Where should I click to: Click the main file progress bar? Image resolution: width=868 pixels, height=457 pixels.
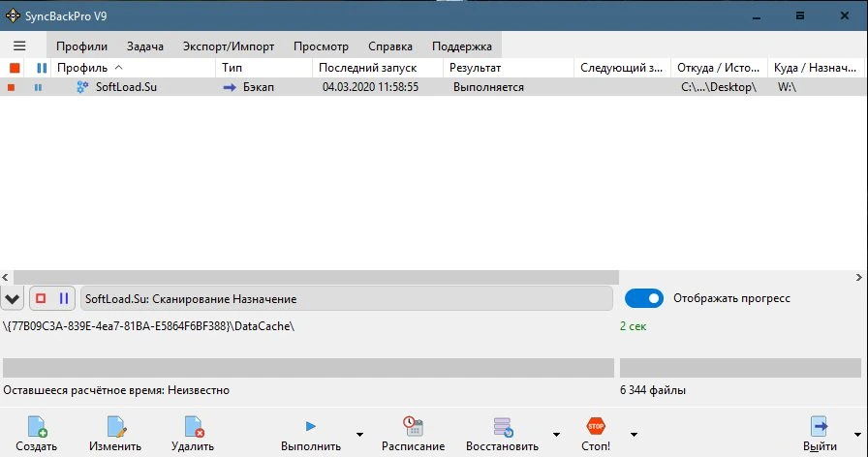coord(308,368)
